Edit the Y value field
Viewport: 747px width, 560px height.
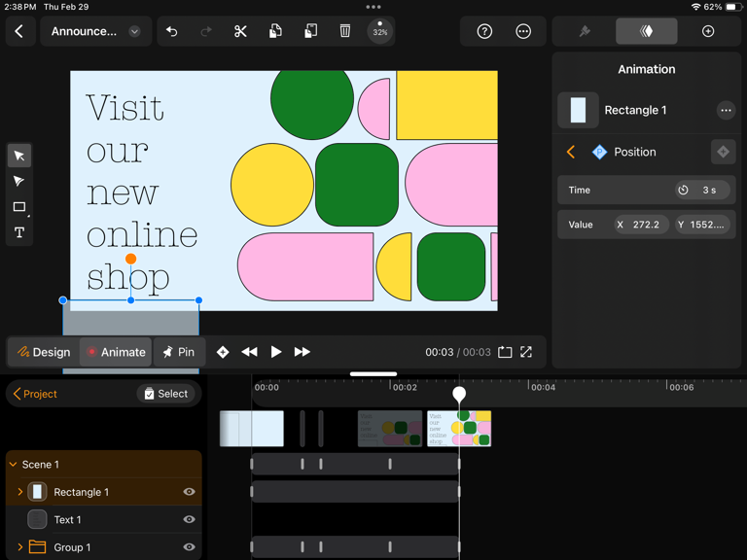702,225
